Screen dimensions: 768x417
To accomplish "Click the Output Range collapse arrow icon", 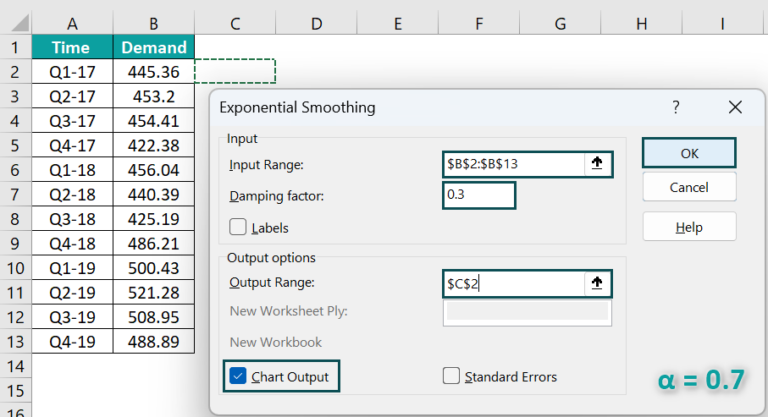I will (x=597, y=284).
